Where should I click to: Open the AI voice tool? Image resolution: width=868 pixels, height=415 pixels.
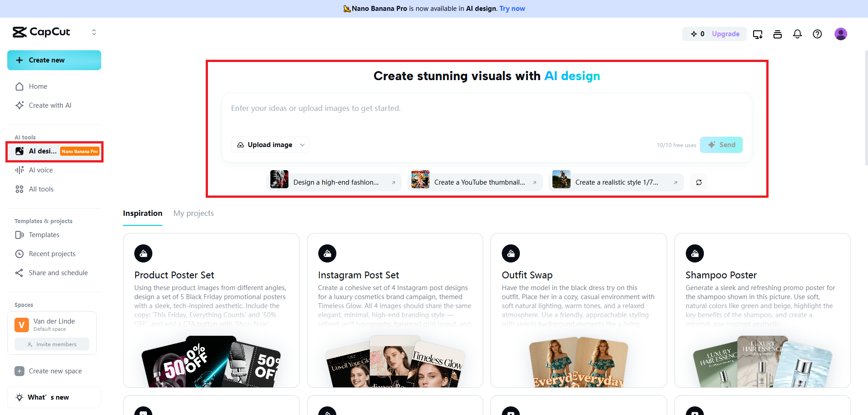pos(40,170)
